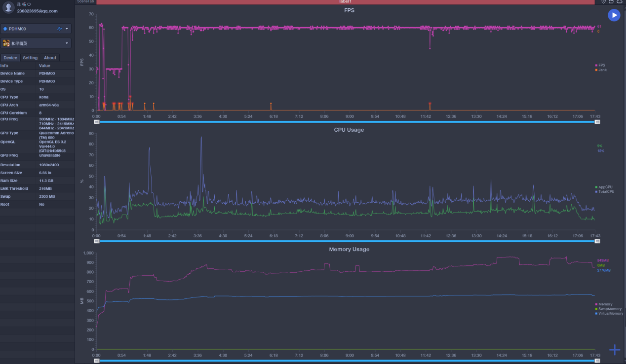The width and height of the screenshot is (626, 364).
Task: Toggle the FPS legend series
Action: 600,65
